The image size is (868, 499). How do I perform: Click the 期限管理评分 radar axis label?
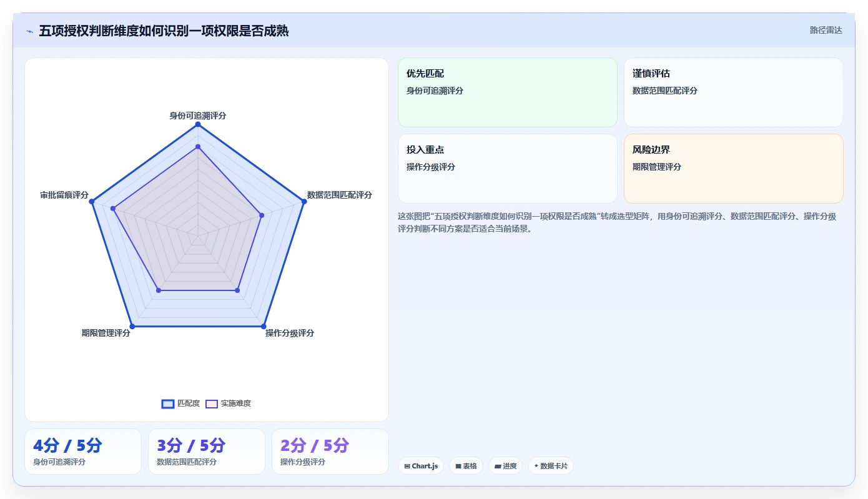(106, 333)
